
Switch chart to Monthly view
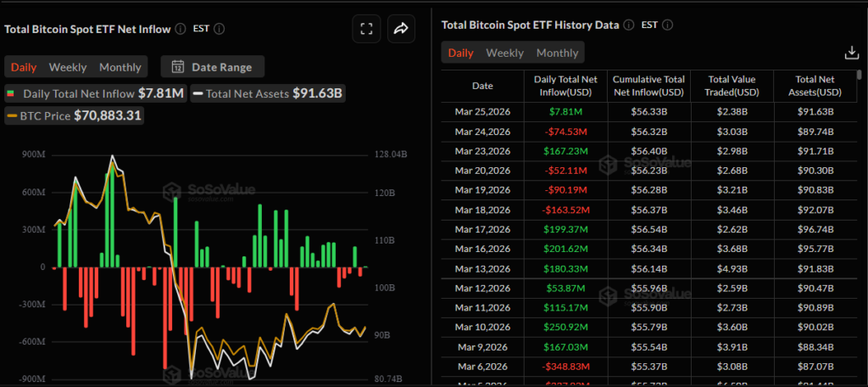[x=120, y=67]
